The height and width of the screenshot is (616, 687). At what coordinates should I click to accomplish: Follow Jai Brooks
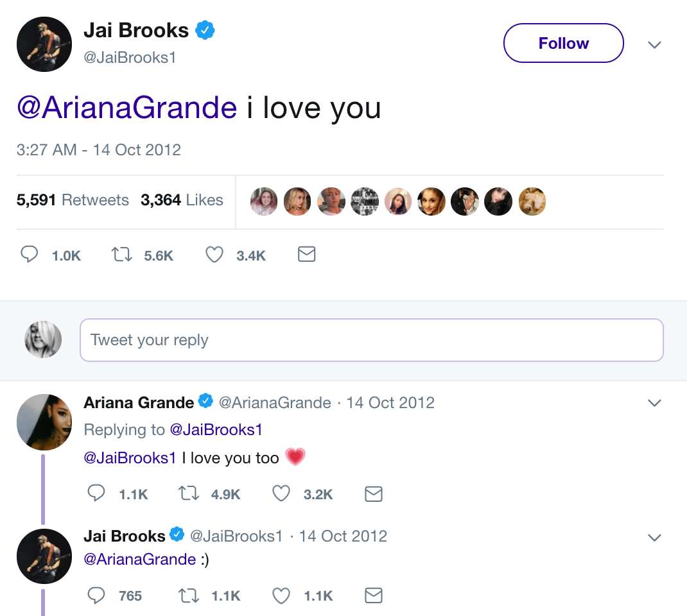coord(563,44)
